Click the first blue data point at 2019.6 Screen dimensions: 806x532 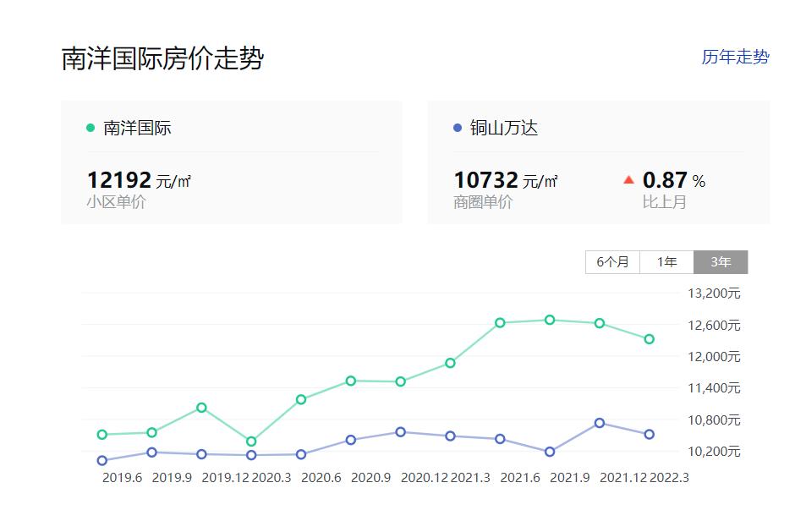point(101,461)
